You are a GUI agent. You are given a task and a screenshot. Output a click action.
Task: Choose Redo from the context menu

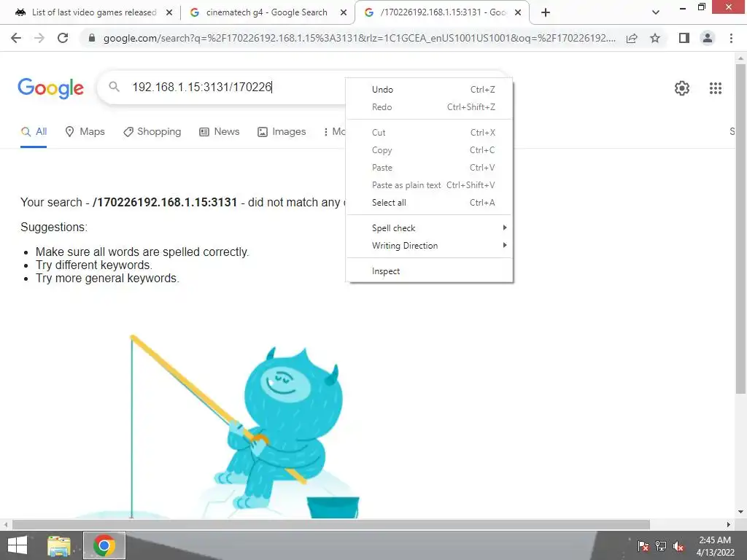430,107
